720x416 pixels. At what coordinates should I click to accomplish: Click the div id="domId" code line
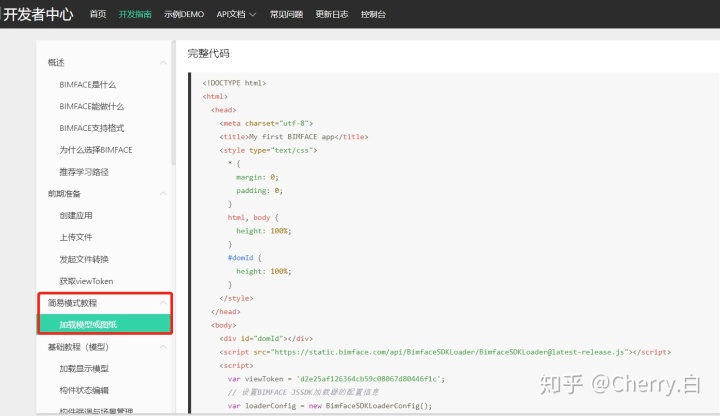(x=266, y=338)
